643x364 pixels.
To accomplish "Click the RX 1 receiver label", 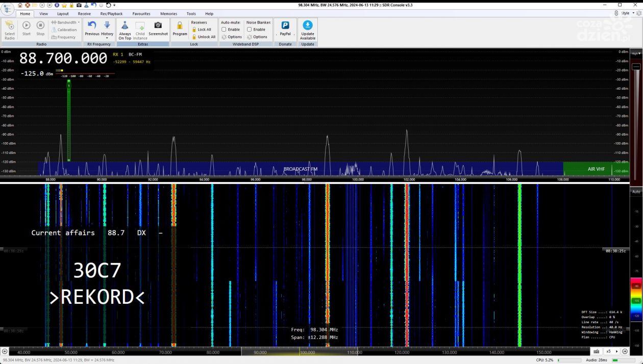I will 118,54.
